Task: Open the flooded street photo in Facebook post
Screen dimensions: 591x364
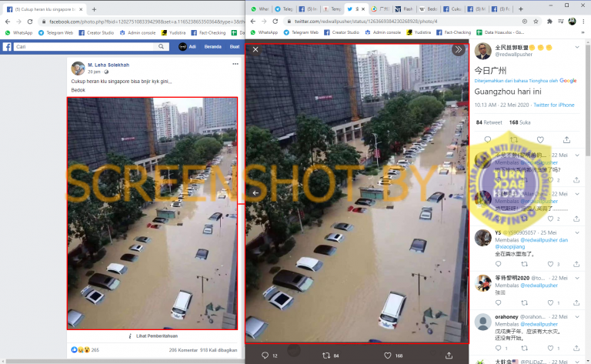Action: (x=152, y=213)
